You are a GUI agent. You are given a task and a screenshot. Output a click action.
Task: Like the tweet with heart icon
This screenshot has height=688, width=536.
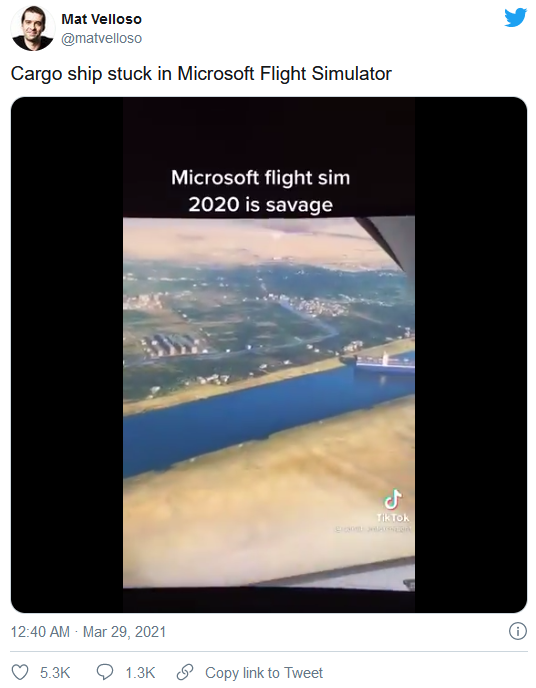(20, 672)
